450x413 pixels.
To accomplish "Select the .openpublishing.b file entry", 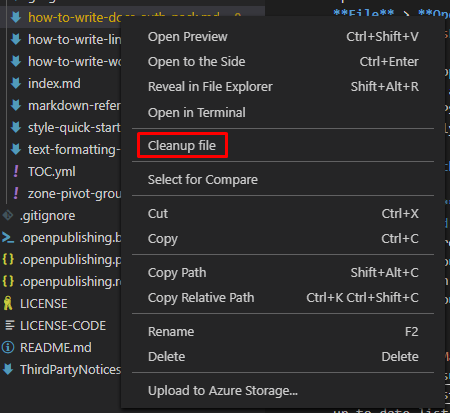I will tap(70, 237).
